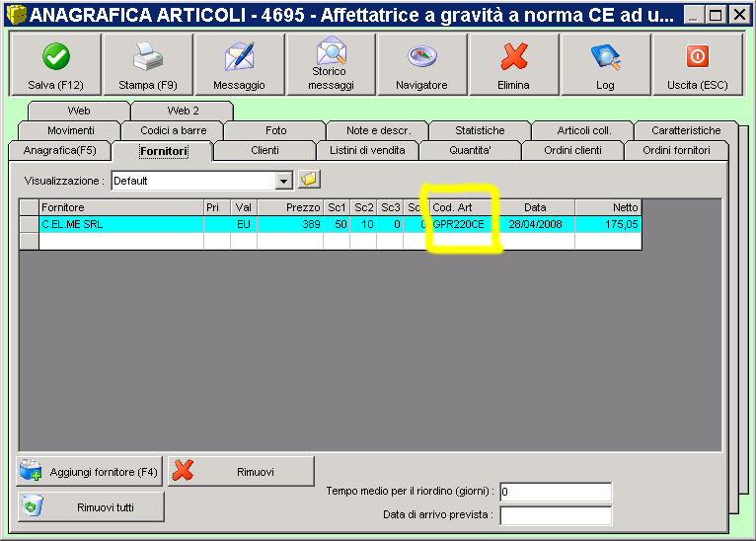This screenshot has width=756, height=541.
Task: Open the Ordini clienti tab
Action: click(572, 150)
